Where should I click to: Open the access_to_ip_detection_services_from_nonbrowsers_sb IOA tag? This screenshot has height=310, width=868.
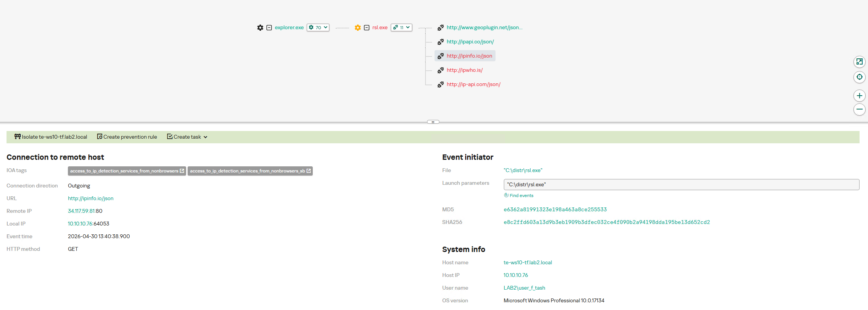click(250, 171)
